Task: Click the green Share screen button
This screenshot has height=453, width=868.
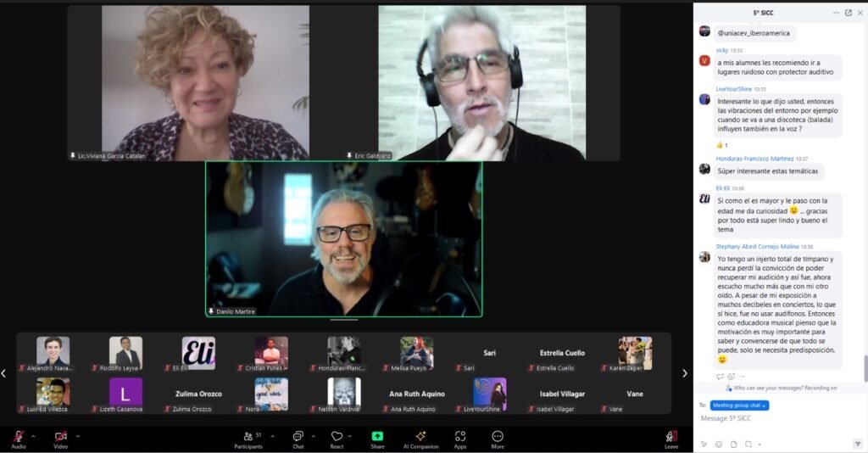Action: [x=377, y=439]
